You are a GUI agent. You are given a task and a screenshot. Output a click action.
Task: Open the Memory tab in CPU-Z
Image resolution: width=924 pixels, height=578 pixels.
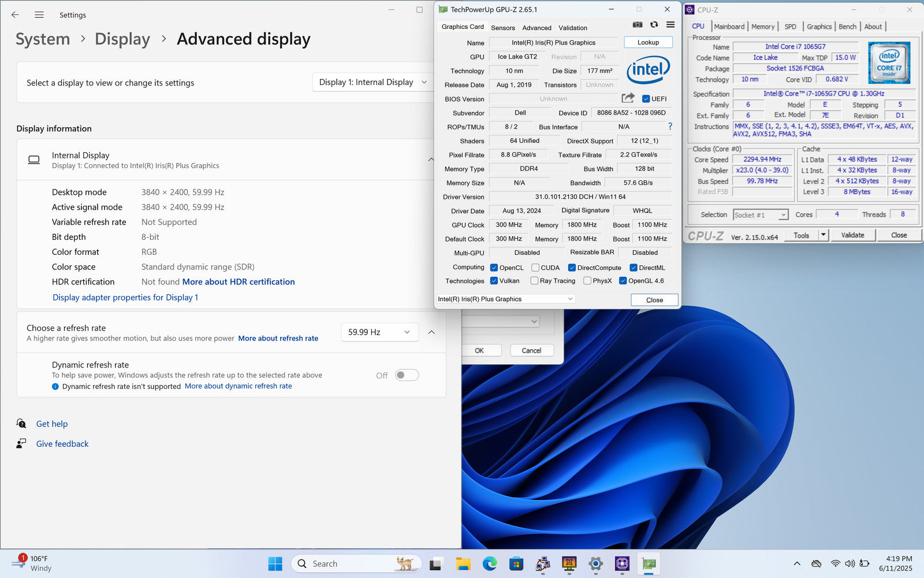coord(763,27)
